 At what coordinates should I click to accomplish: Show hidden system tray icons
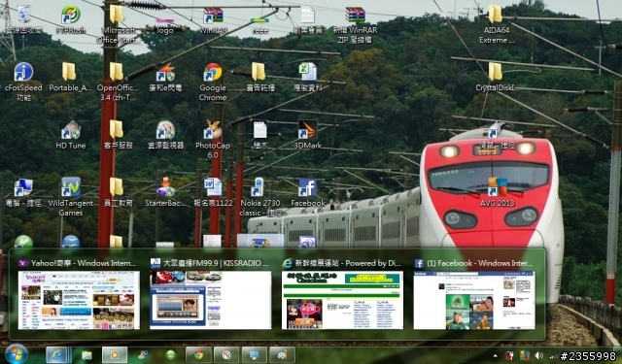click(495, 355)
